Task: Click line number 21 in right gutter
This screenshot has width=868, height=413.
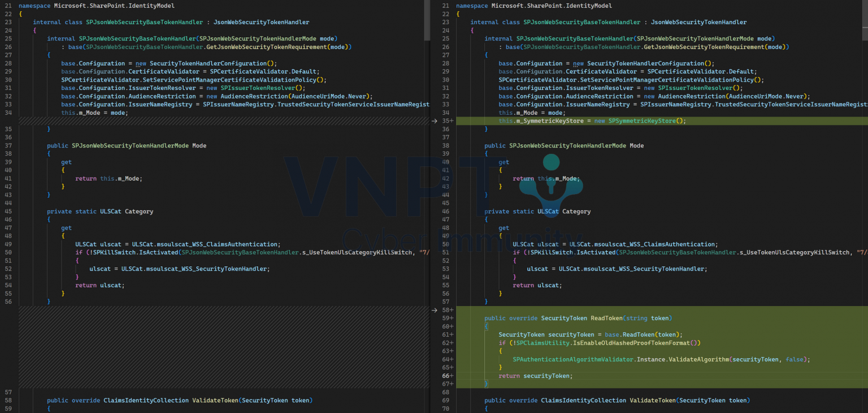Action: click(445, 6)
